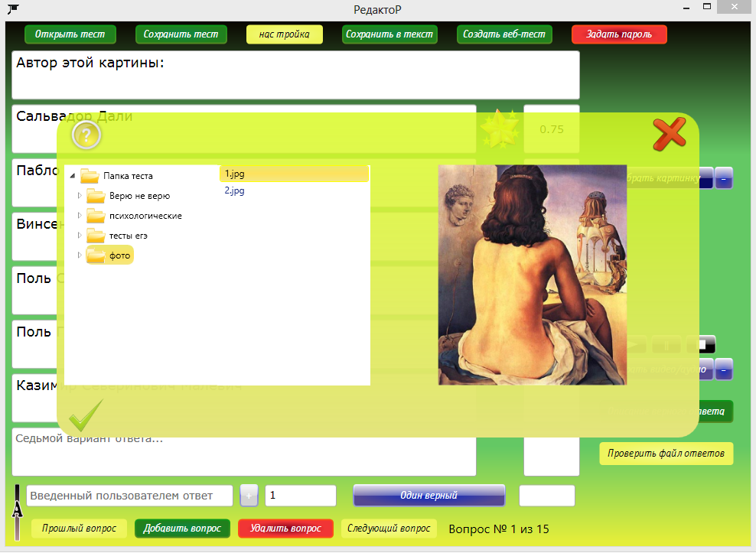
Task: Click the painting preview image
Action: pos(533,275)
